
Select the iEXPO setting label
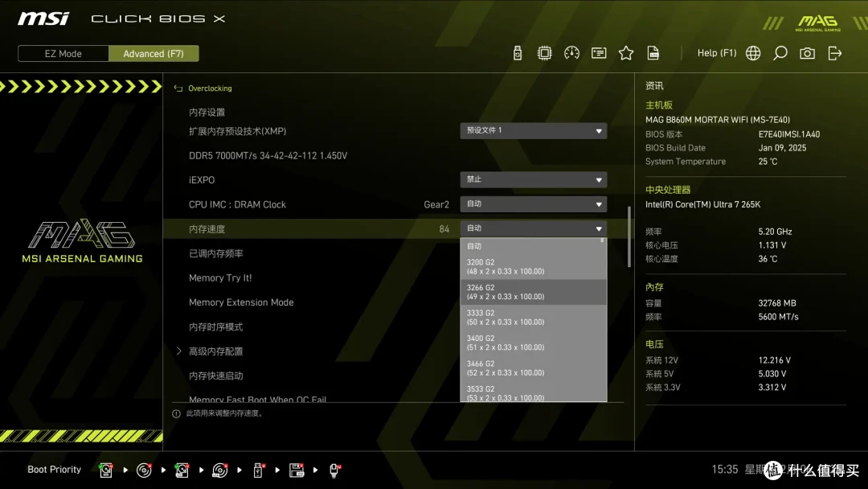click(x=202, y=180)
